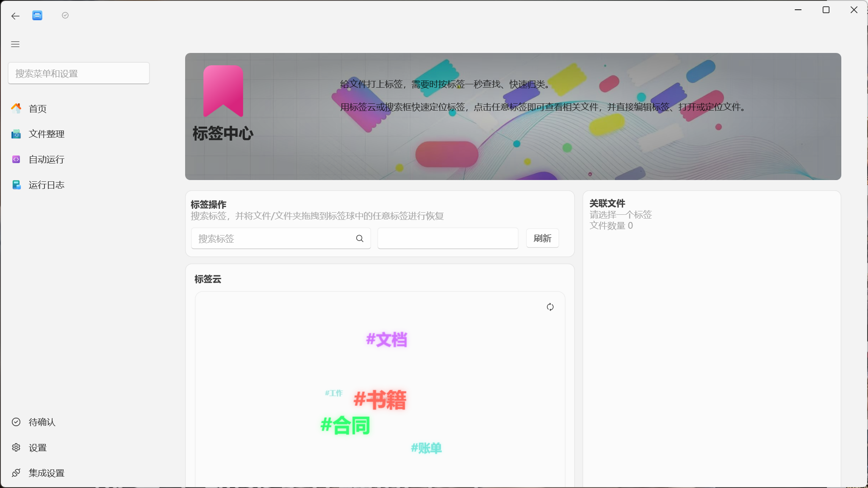Open the 首页 menu item
Image resolution: width=868 pixels, height=488 pixels.
pyautogui.click(x=79, y=108)
